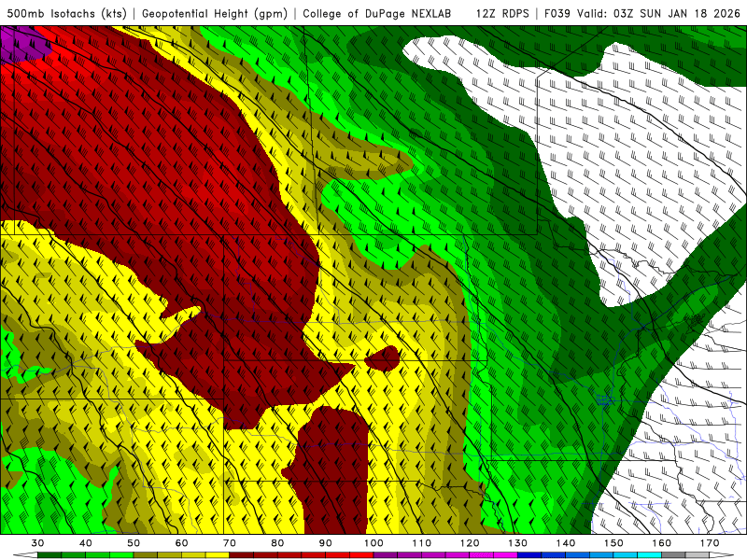Click the magenta 125-130 kt legend swatch
Image resolution: width=747 pixels, height=560 pixels.
click(x=505, y=555)
